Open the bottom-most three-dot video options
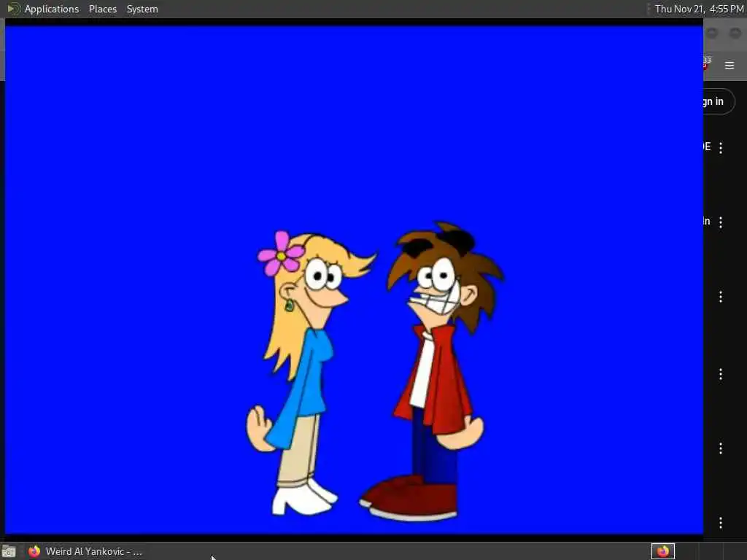The image size is (747, 560). pos(721,523)
